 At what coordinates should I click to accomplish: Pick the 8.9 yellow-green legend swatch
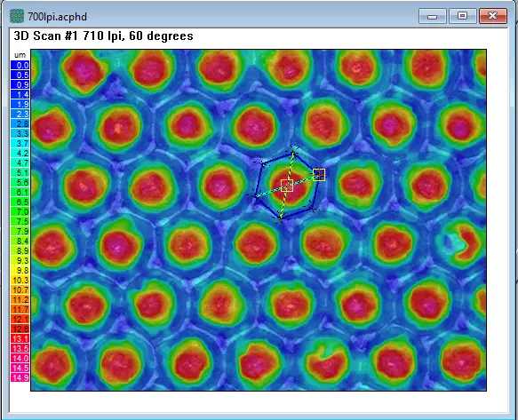(x=20, y=251)
